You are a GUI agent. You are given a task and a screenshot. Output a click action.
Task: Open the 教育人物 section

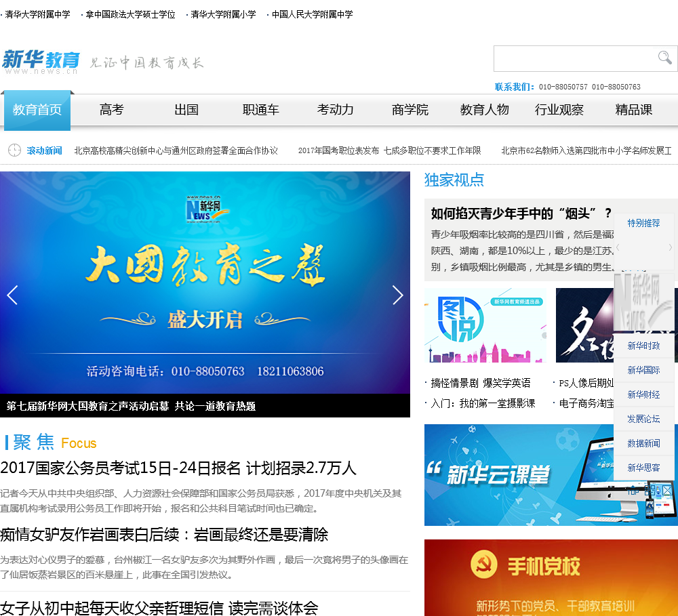click(484, 110)
